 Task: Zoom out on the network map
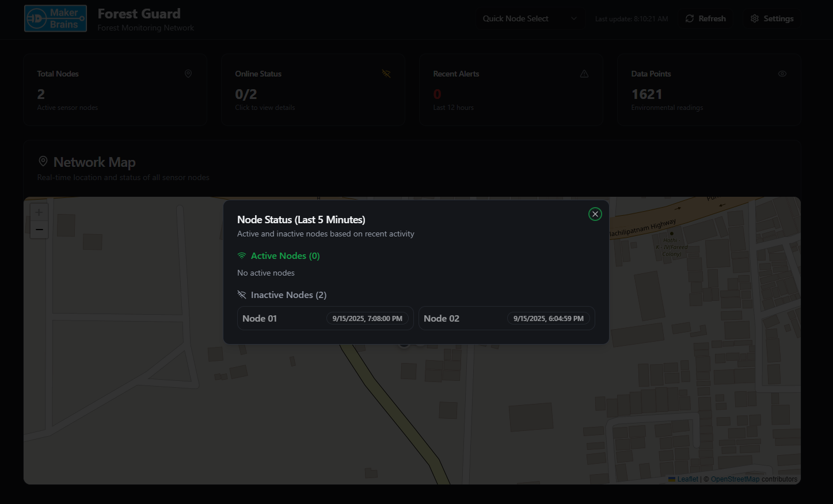click(x=39, y=230)
